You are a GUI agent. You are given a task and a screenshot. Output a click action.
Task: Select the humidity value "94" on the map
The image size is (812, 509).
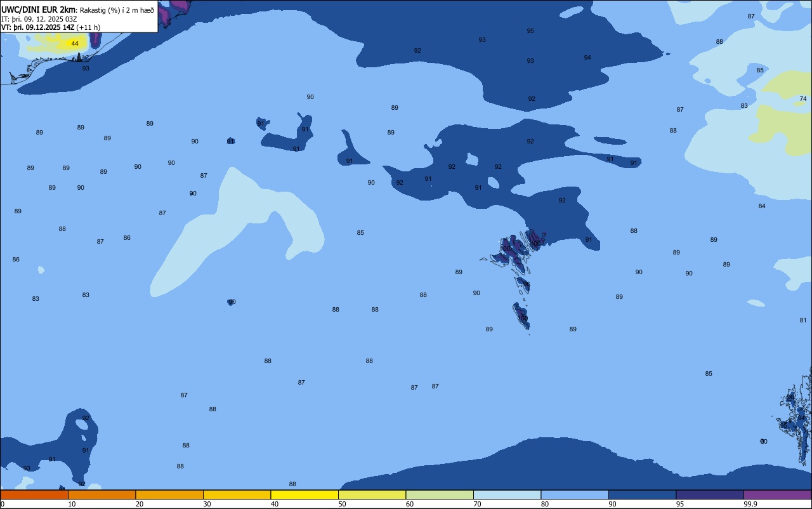[587, 57]
